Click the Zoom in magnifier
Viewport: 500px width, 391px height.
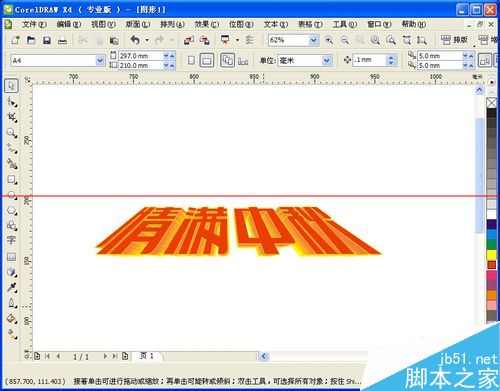329,40
